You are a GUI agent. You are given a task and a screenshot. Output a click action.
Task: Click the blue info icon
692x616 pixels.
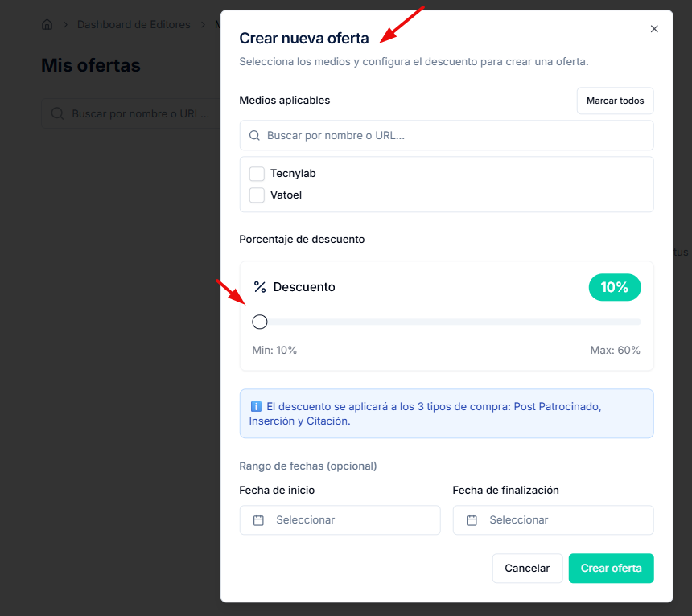(256, 407)
